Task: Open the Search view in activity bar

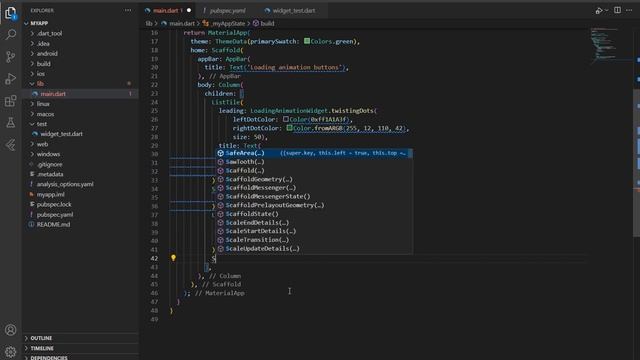Action: click(11, 34)
